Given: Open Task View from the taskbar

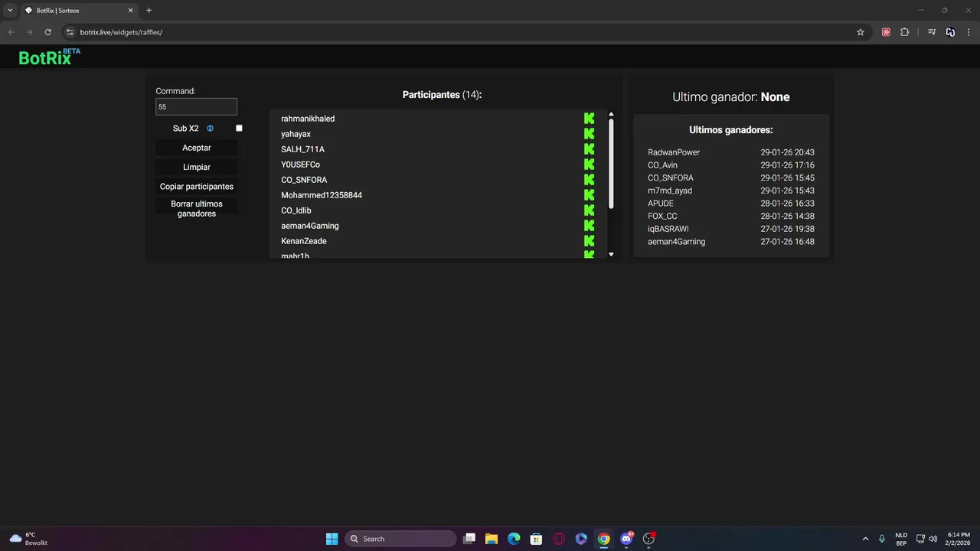Looking at the screenshot, I should pos(469,539).
